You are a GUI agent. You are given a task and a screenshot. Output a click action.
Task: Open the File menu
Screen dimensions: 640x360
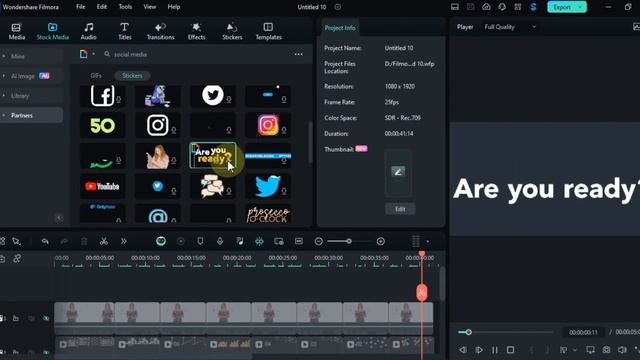(80, 7)
